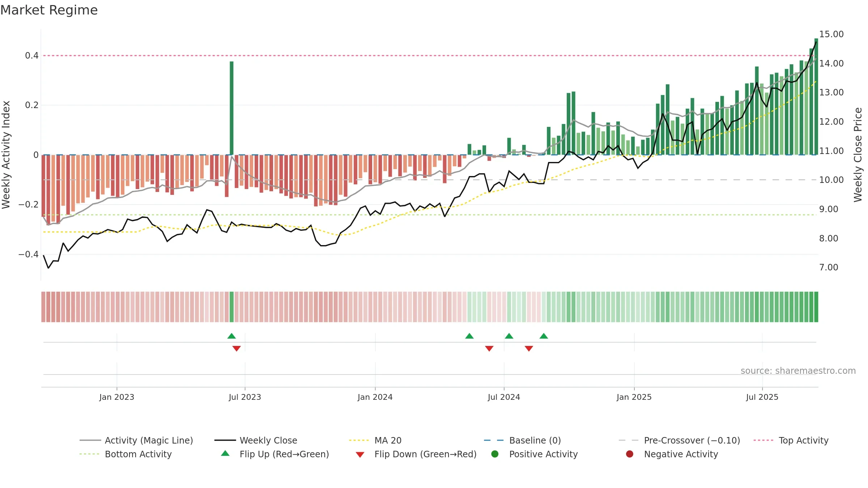868x488 pixels.
Task: Click the Flip Up (Red→Green) legend label
Action: (x=284, y=454)
